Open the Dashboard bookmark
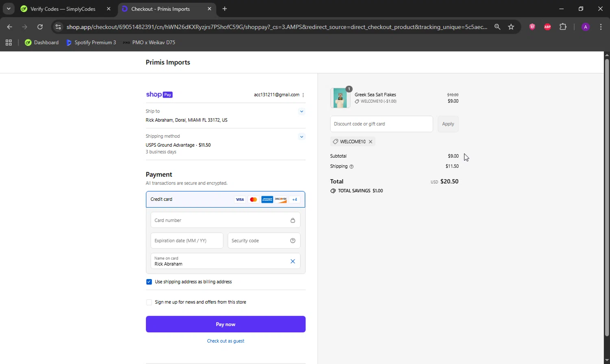The image size is (610, 364). click(42, 42)
